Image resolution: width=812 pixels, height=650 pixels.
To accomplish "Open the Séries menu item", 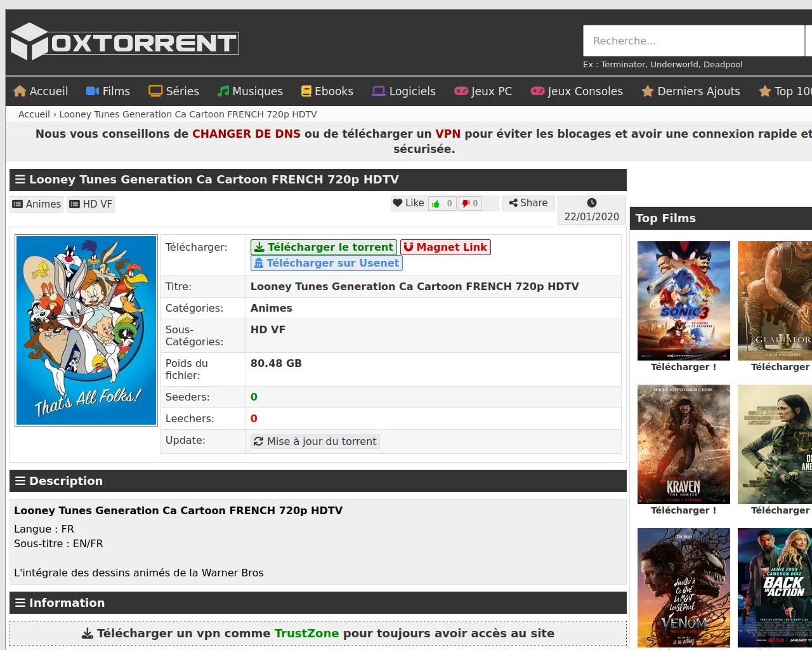I will click(x=174, y=91).
